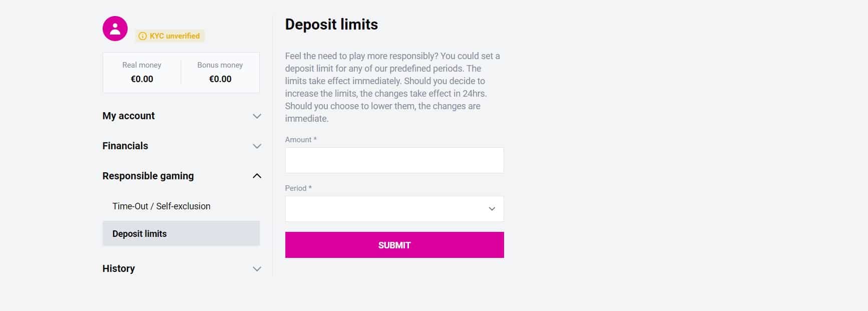Select the Financials menu heading

coord(125,146)
